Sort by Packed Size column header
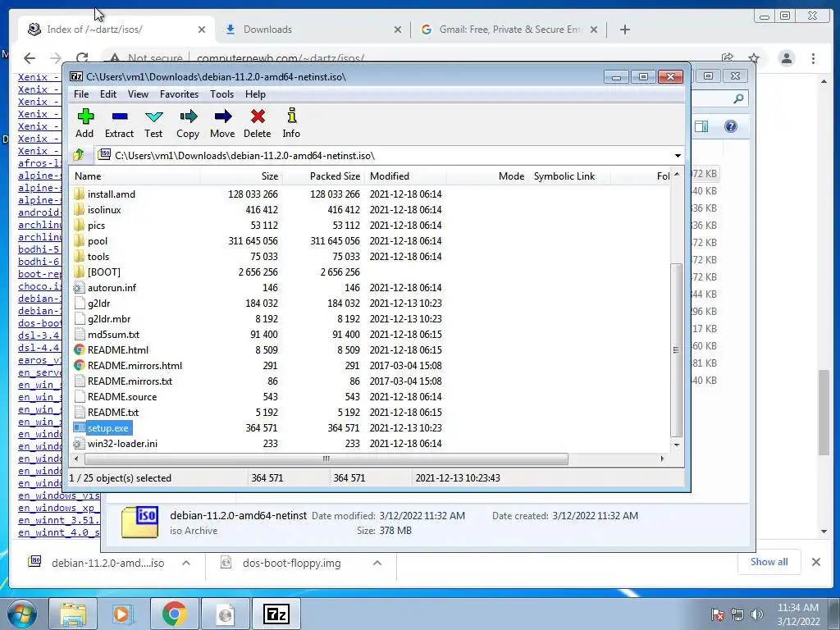840x630 pixels. point(323,176)
